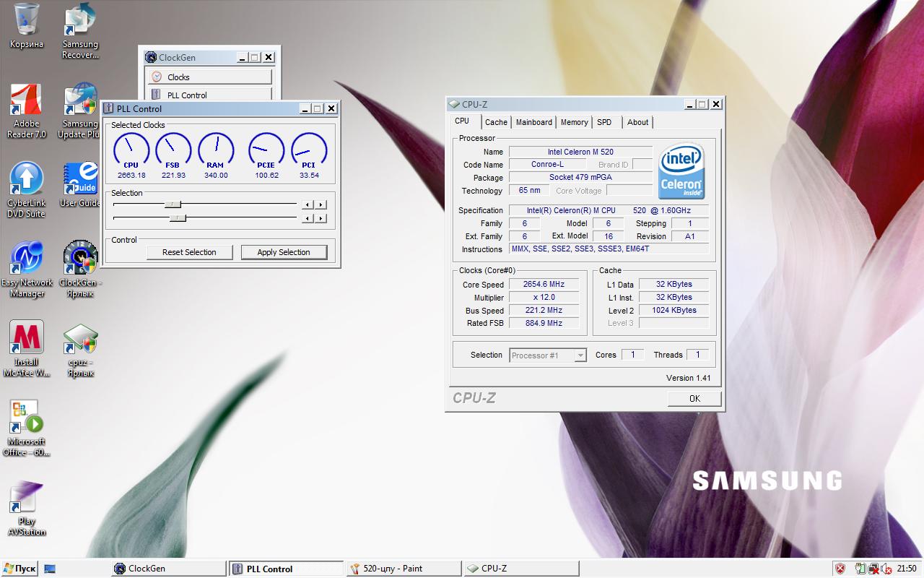Viewport: 924px width, 578px height.
Task: Open the SPD tab in CPU-Z
Action: pyautogui.click(x=604, y=122)
